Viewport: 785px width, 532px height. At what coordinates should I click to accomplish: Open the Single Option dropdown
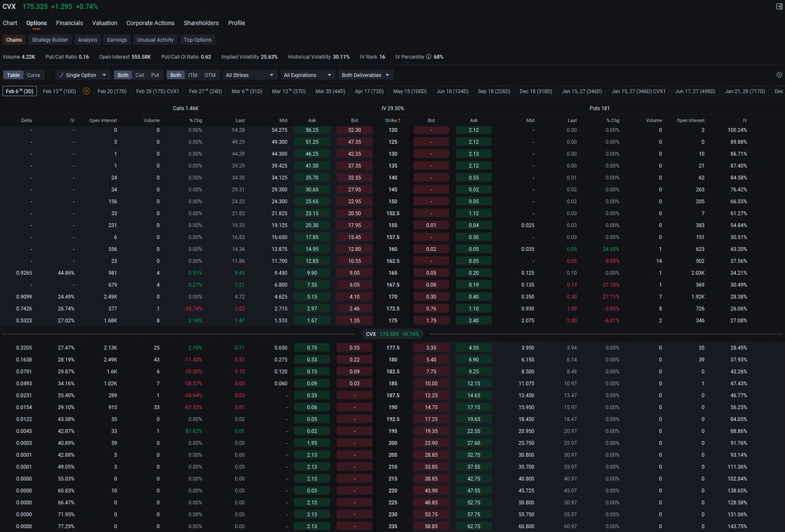(83, 75)
